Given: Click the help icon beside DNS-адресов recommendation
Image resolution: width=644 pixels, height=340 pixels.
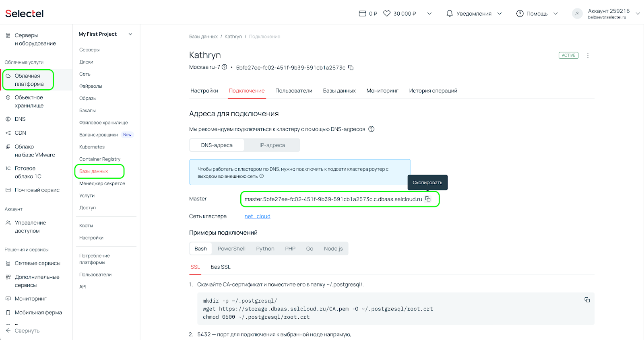Looking at the screenshot, I should (372, 129).
